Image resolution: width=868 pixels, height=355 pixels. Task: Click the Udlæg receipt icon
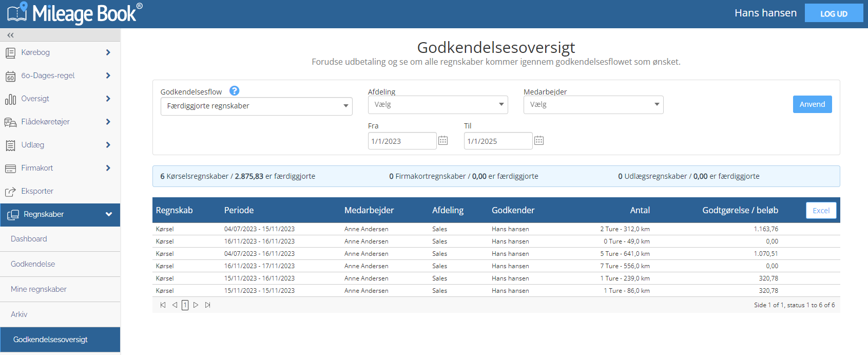click(10, 145)
